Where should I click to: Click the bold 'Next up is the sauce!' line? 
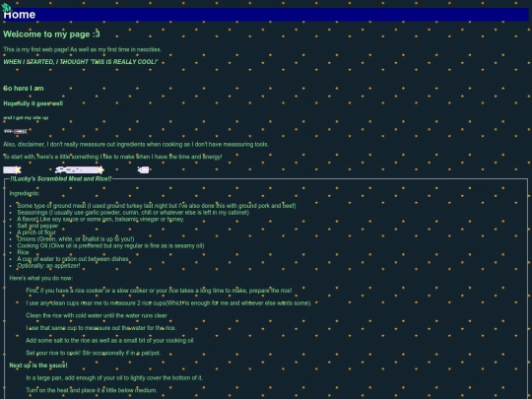pos(38,366)
